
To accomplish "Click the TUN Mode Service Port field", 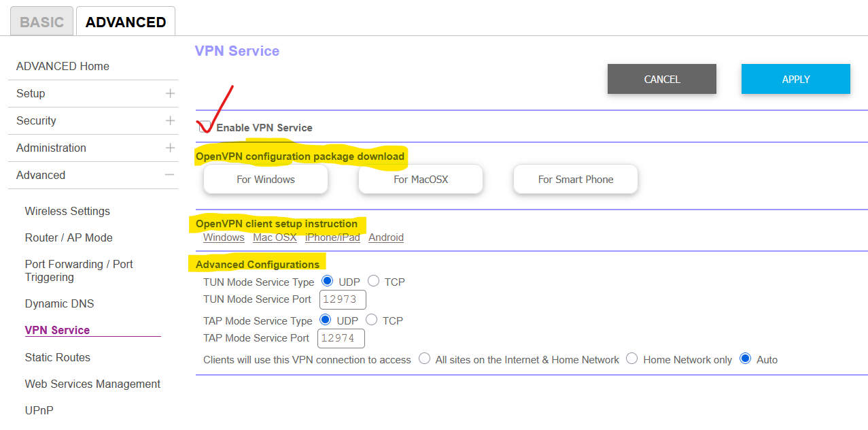I will pos(343,299).
